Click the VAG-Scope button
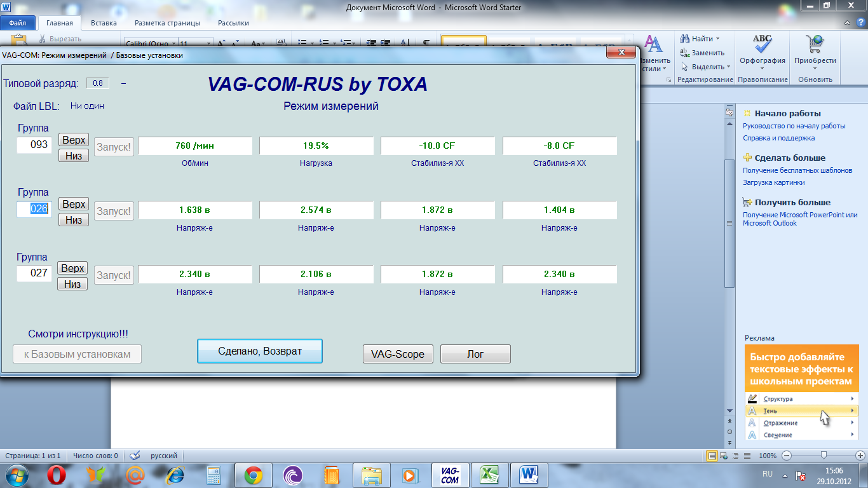 [397, 354]
